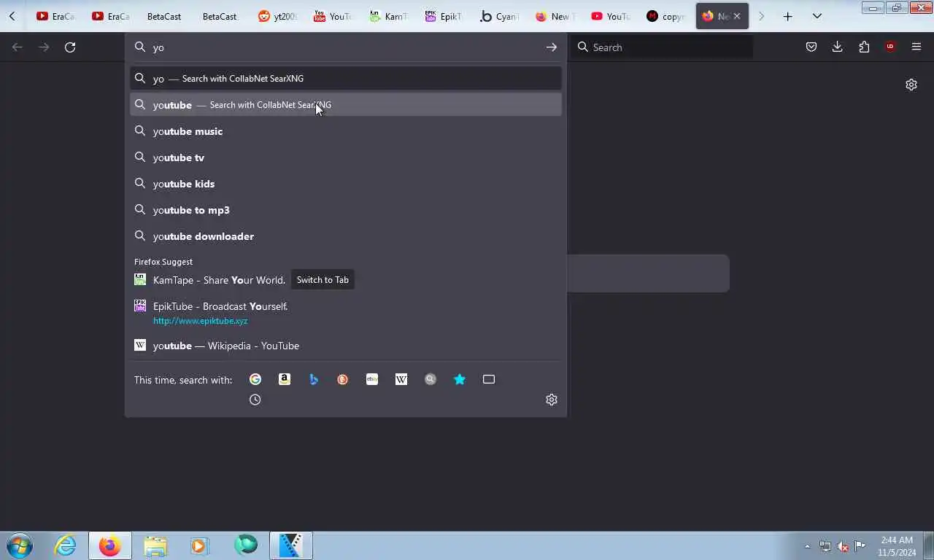This screenshot has width=934, height=560.
Task: Launch Internet Explorer from the taskbar
Action: coord(66,545)
